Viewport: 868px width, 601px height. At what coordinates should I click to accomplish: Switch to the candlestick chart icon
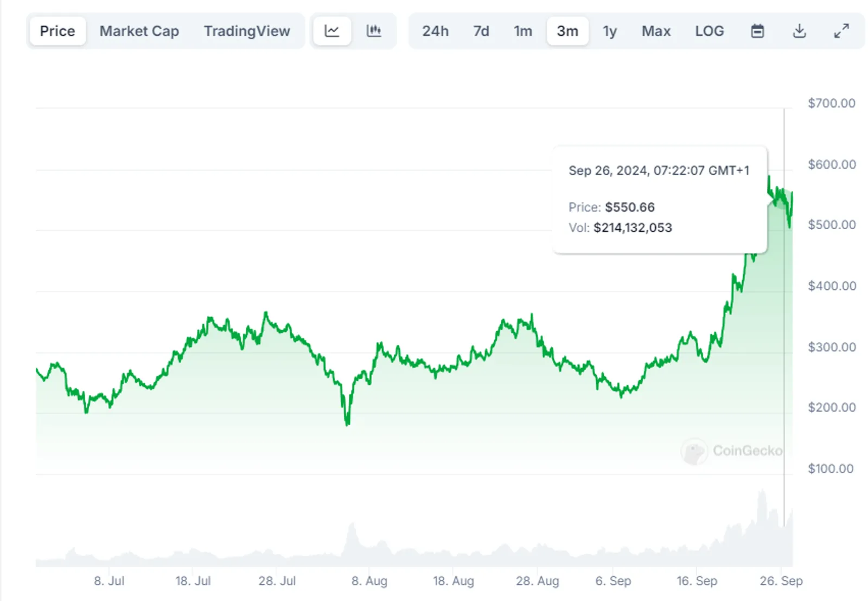pos(374,31)
